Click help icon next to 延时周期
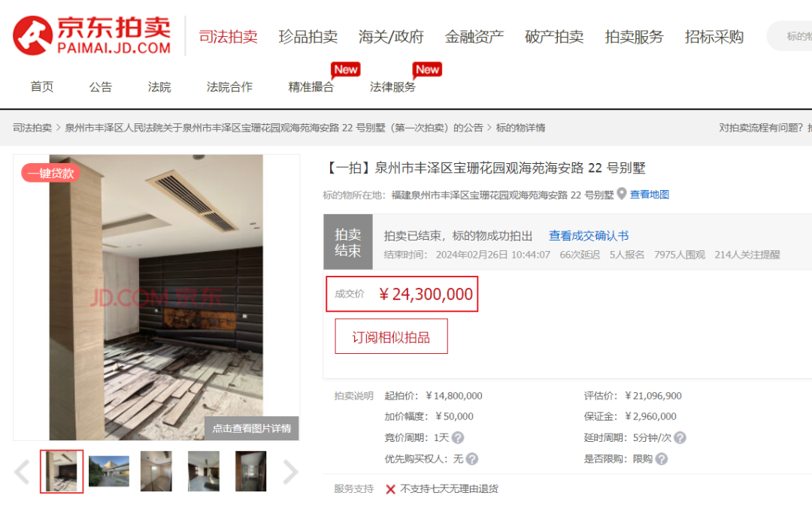This screenshot has height=517, width=812. (680, 437)
